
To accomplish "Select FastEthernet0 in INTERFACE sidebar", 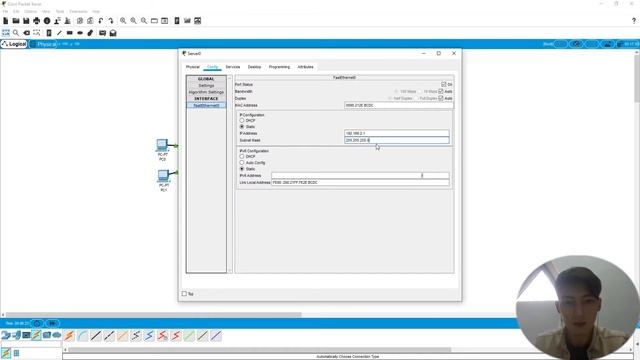I will (206, 105).
